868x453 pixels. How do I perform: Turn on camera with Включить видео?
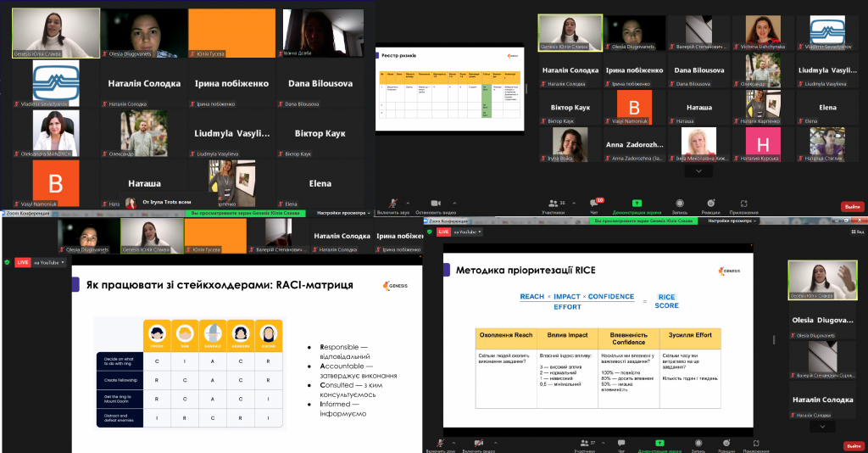(x=479, y=443)
